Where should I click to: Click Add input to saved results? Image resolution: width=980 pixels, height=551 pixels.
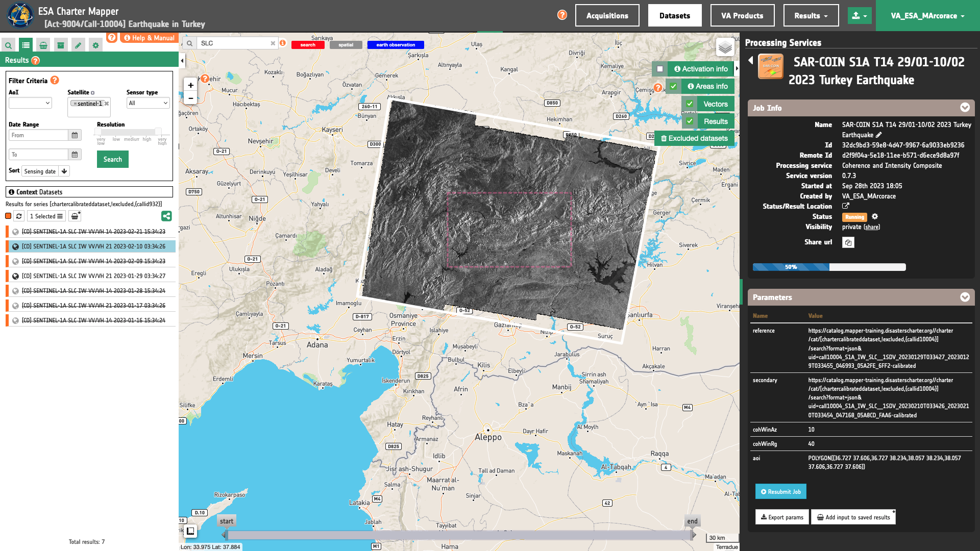[x=853, y=517]
